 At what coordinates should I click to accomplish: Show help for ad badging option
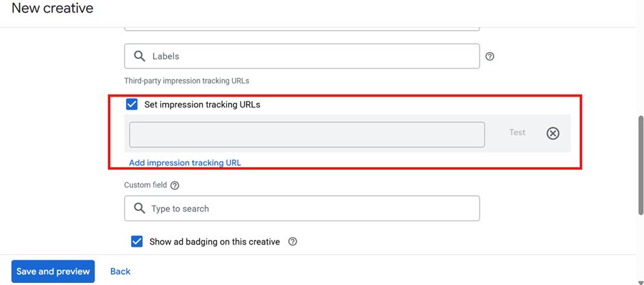[x=293, y=242]
